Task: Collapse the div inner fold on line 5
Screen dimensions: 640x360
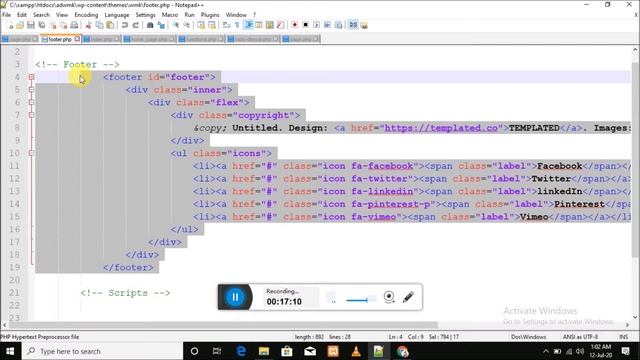Action: [31, 89]
